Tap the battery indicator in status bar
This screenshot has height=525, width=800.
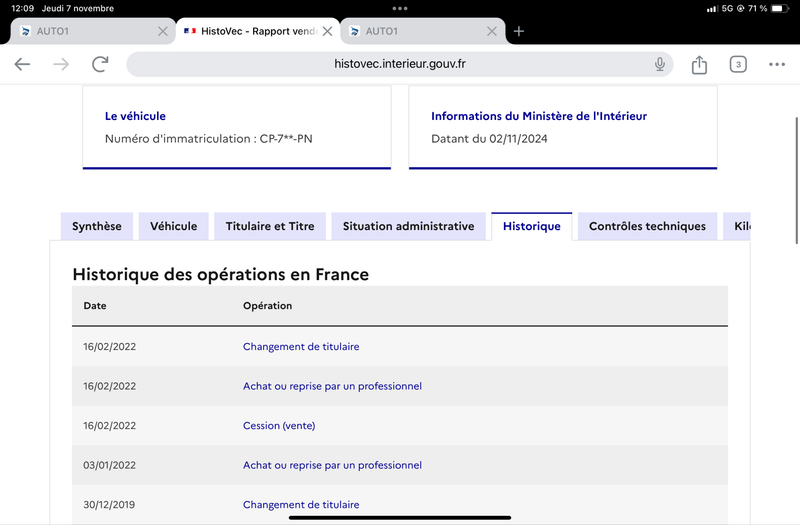[780, 8]
